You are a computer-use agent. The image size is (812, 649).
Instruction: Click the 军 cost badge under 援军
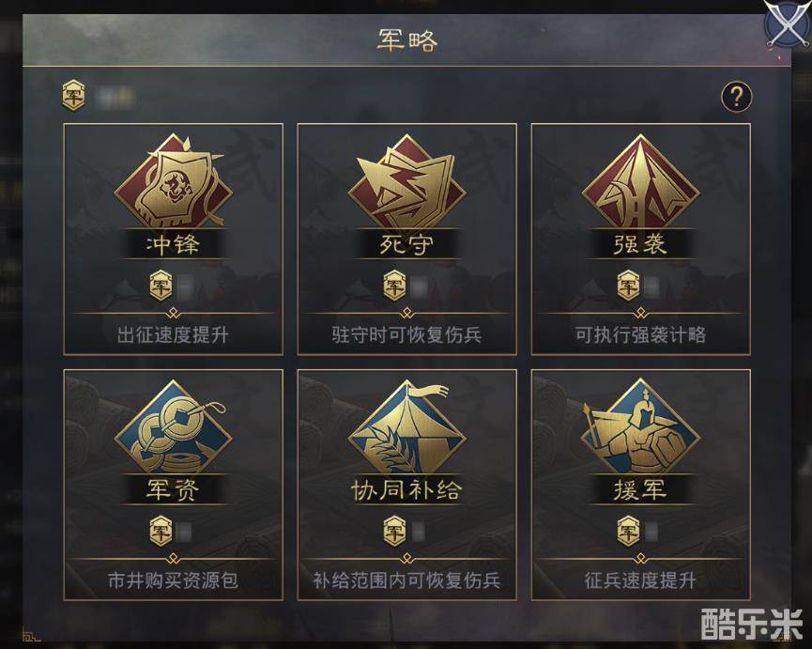pos(628,532)
